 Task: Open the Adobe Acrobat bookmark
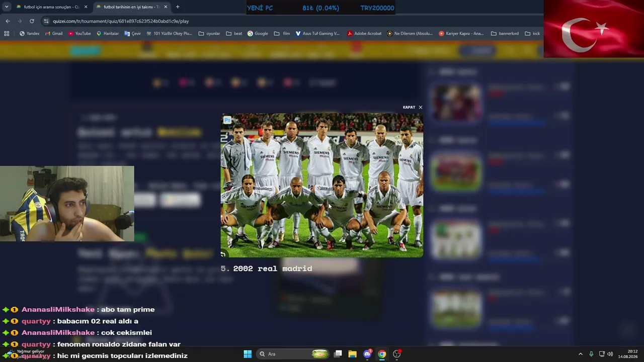(364, 34)
